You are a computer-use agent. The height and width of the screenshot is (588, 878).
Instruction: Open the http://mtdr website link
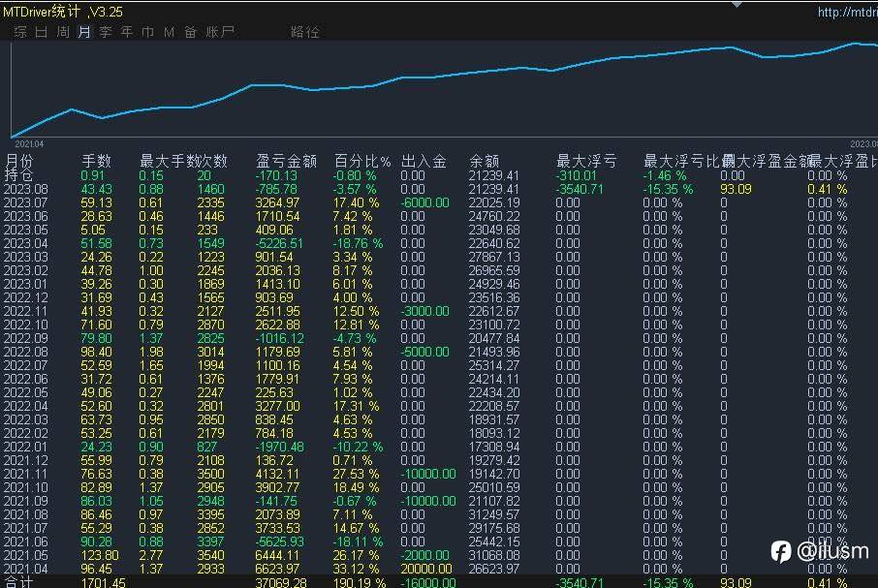tap(847, 12)
